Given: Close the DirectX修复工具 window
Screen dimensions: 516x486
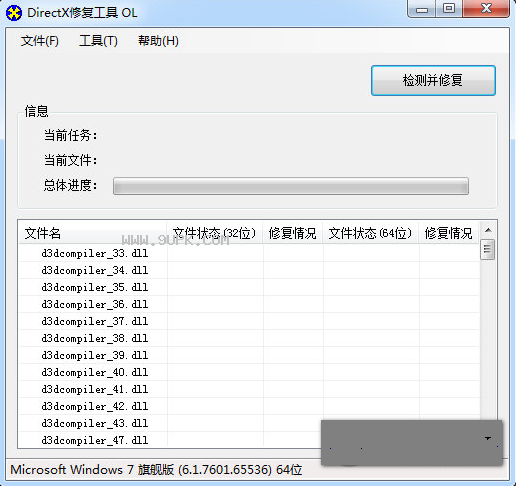Looking at the screenshot, I should [x=486, y=8].
